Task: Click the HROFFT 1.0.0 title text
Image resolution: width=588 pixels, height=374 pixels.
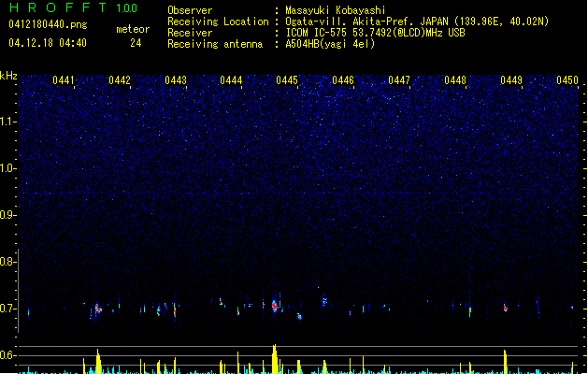Action: click(x=74, y=7)
